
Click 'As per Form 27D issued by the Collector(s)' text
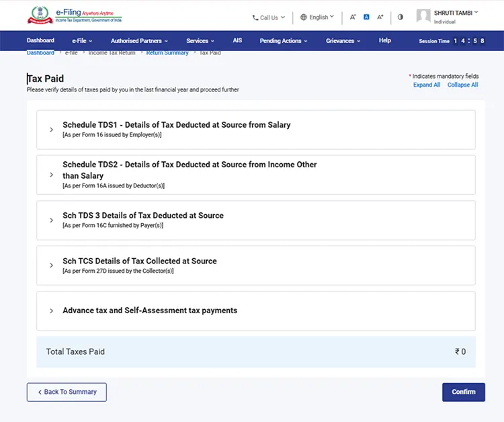point(118,271)
